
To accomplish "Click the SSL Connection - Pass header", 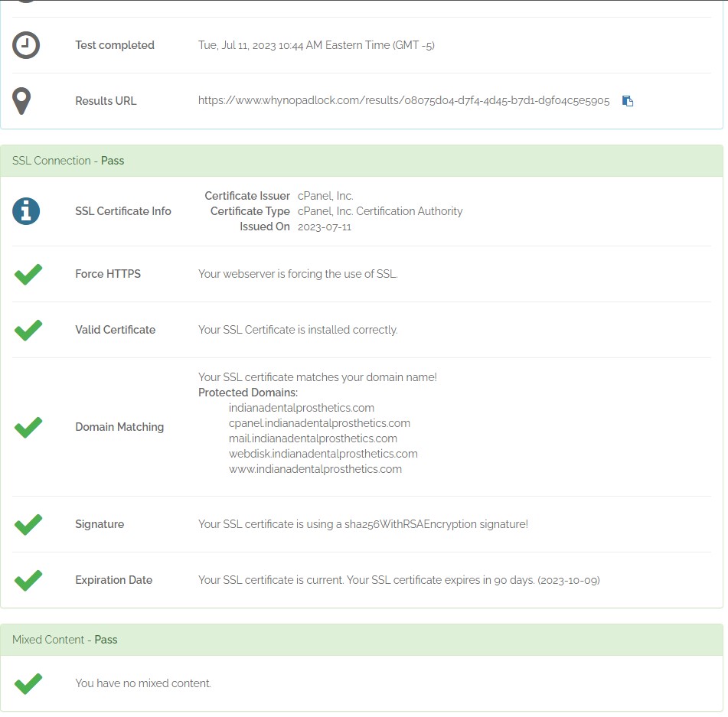I will click(68, 161).
